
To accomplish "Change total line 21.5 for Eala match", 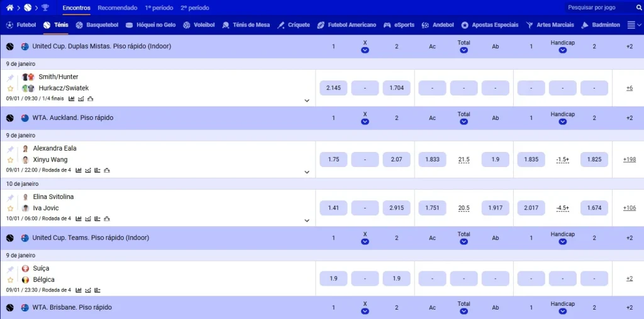I will (x=464, y=159).
